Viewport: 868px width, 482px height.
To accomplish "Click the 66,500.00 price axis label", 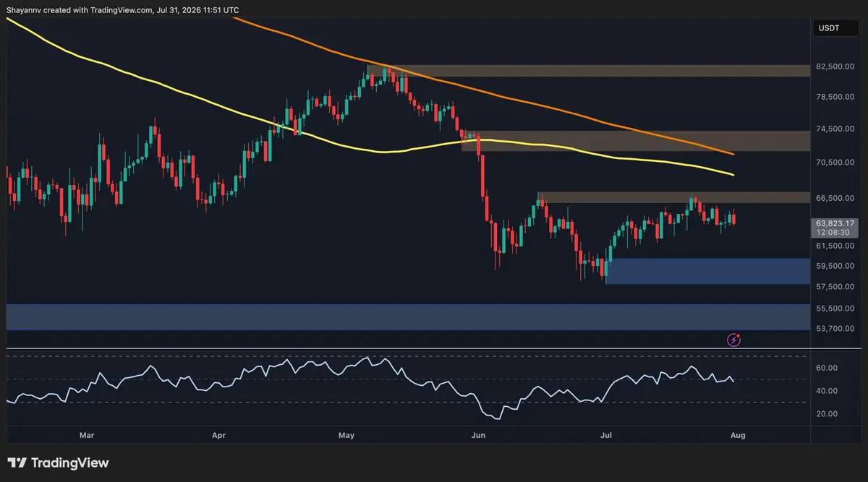I will (x=835, y=198).
